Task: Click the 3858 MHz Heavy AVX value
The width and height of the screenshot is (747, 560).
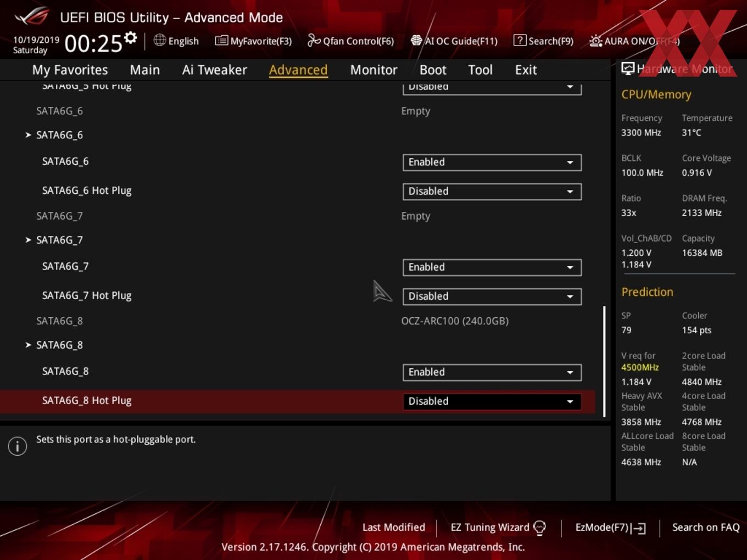Action: [x=641, y=422]
